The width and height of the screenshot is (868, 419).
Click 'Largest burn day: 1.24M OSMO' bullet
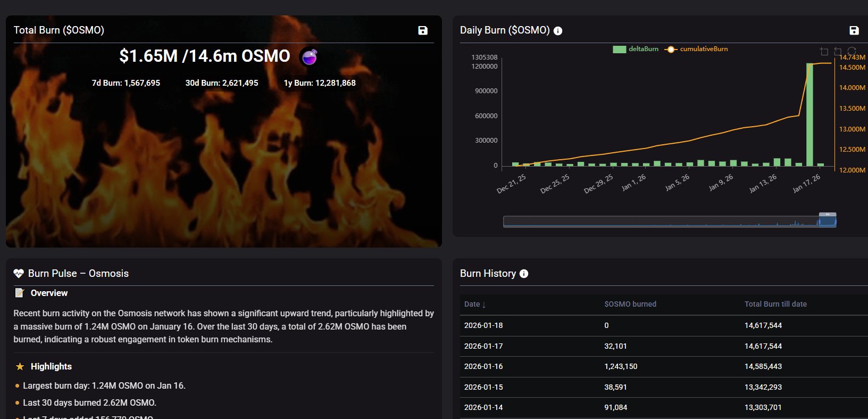pyautogui.click(x=104, y=385)
